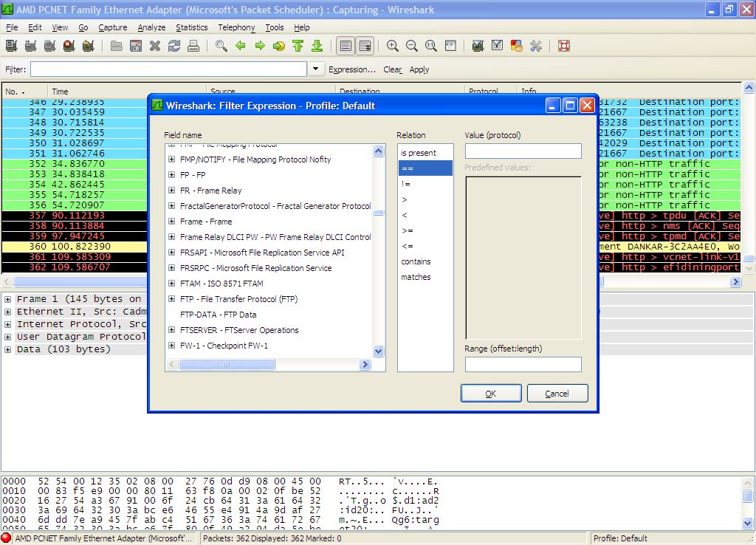Image resolution: width=756 pixels, height=545 pixels.
Task: Go back in packet history arrow
Action: (241, 46)
